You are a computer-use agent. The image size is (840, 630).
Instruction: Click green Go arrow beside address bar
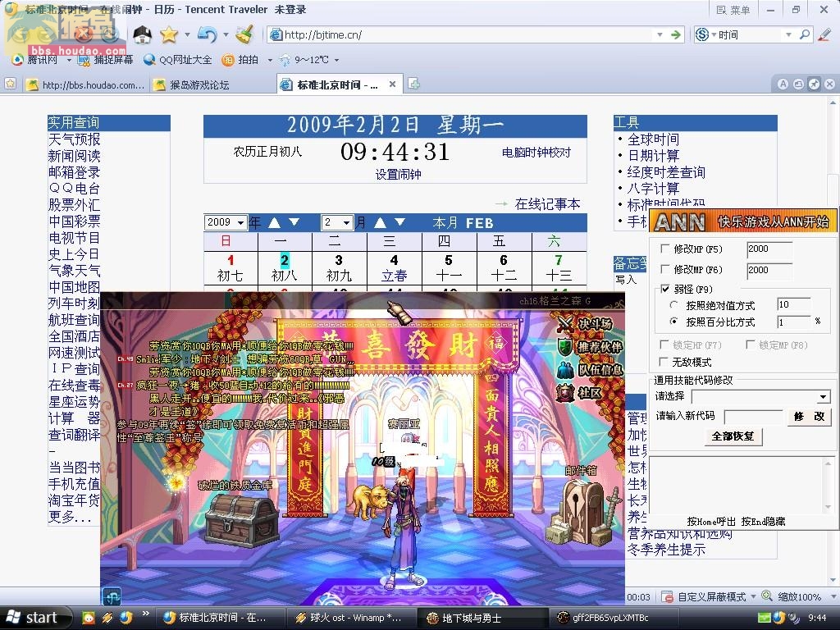pyautogui.click(x=676, y=34)
